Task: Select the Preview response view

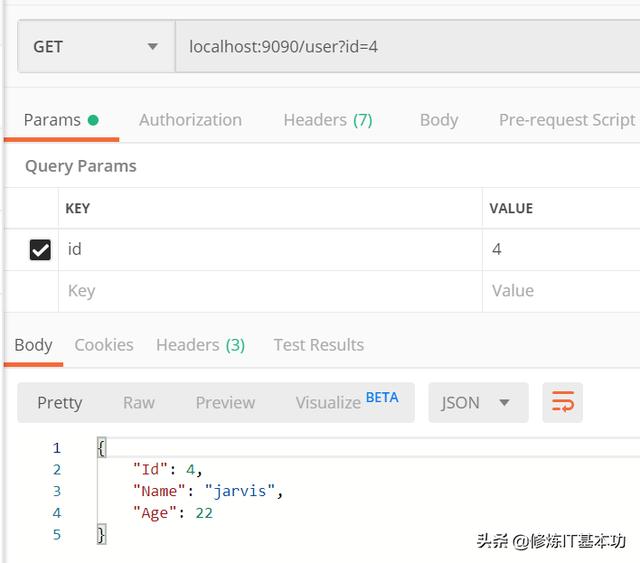Action: [x=225, y=403]
